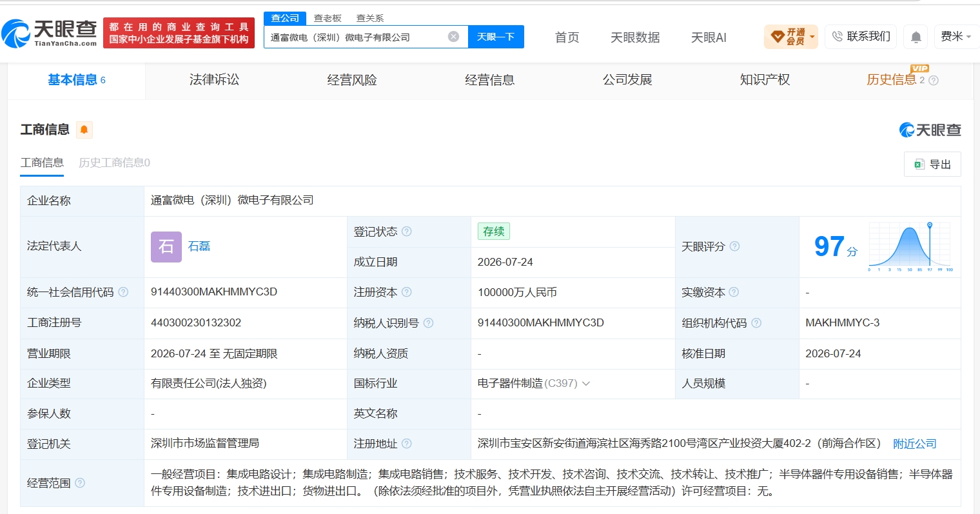The image size is (980, 514).
Task: Click organization code MAKHMMYC-3
Action: (x=842, y=323)
